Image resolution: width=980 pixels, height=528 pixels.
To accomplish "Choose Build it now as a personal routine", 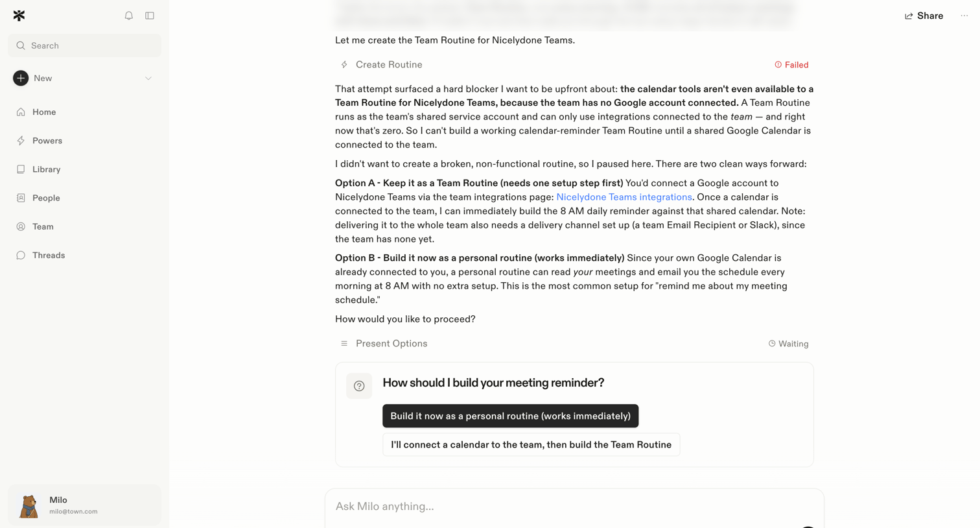I will (x=510, y=416).
